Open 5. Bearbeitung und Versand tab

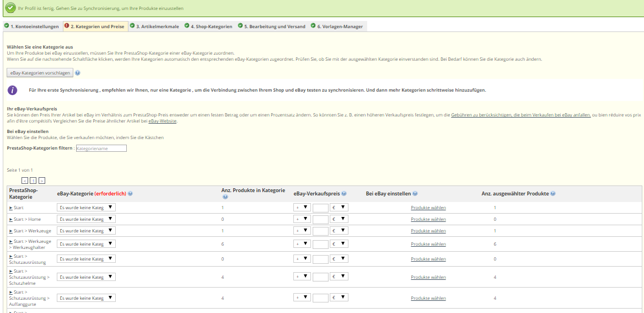pos(272,26)
